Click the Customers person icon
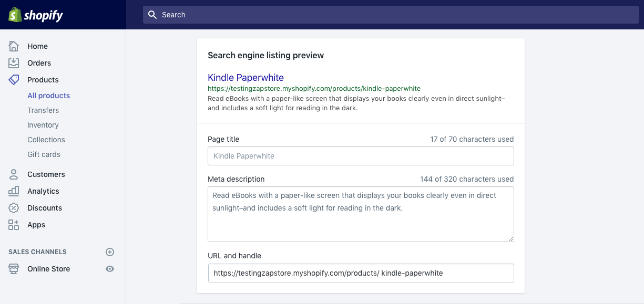This screenshot has height=304, width=644. 14,174
